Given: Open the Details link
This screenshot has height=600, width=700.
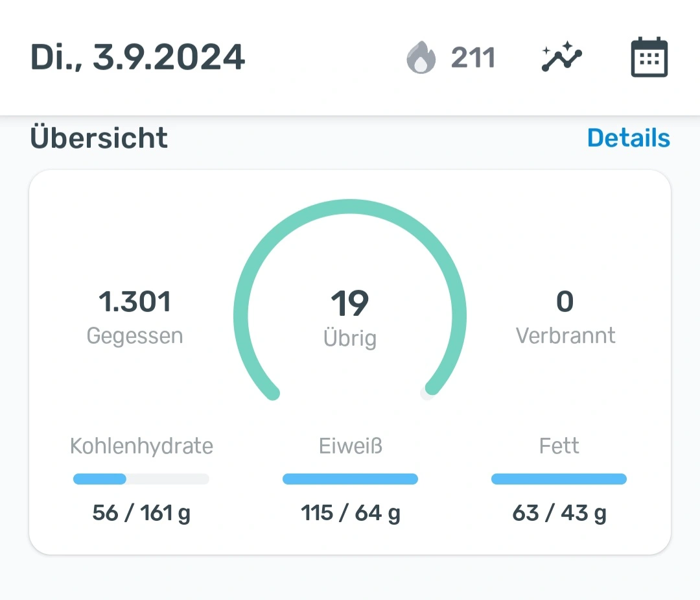Looking at the screenshot, I should [628, 138].
